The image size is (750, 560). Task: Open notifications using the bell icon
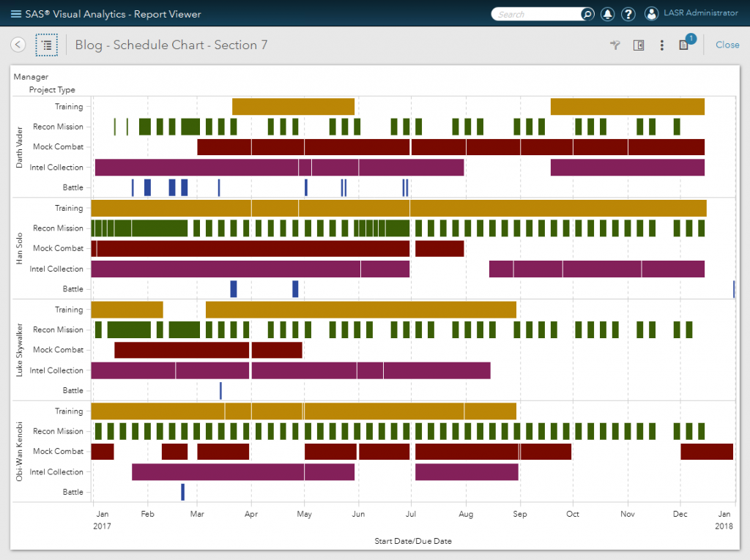click(x=607, y=14)
